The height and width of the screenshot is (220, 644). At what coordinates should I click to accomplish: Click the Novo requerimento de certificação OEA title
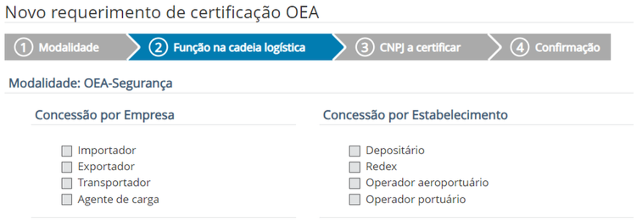162,13
